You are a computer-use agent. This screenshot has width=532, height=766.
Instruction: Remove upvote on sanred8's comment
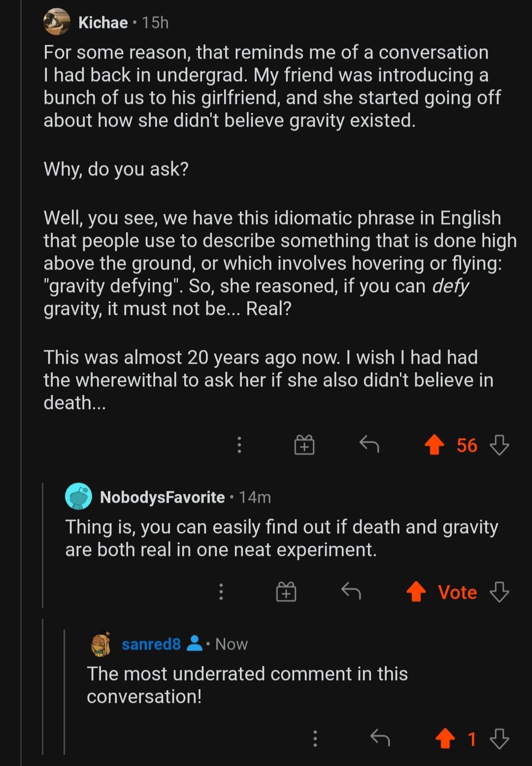click(445, 738)
